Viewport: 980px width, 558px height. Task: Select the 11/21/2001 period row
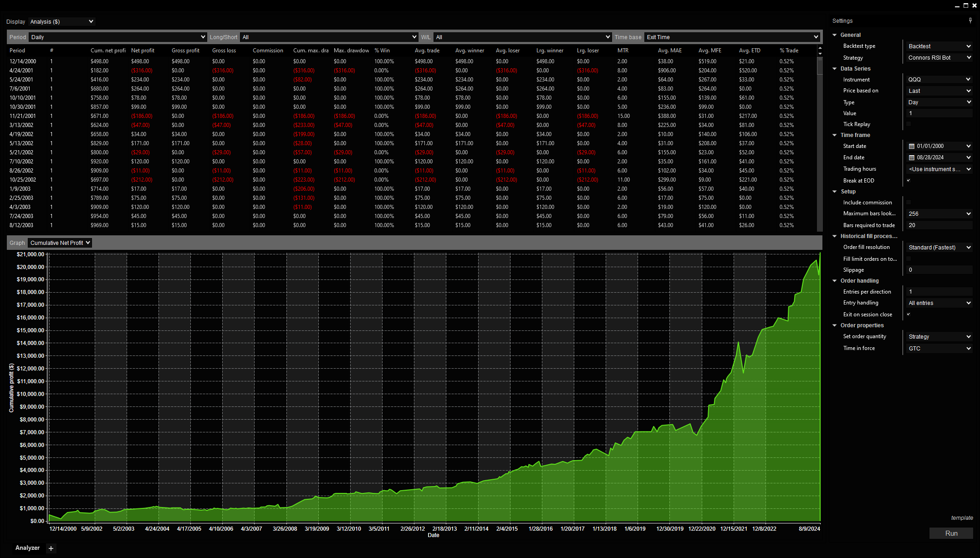click(412, 116)
